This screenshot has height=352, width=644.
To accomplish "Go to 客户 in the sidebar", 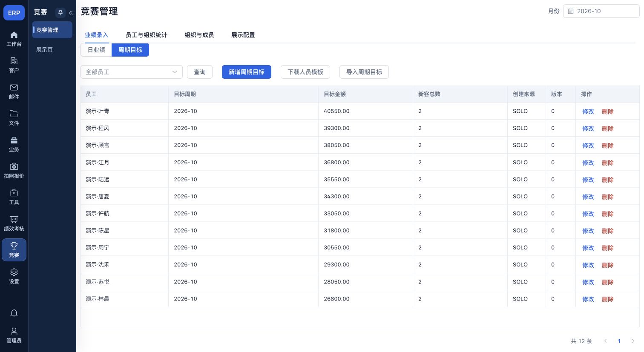I will tap(14, 65).
